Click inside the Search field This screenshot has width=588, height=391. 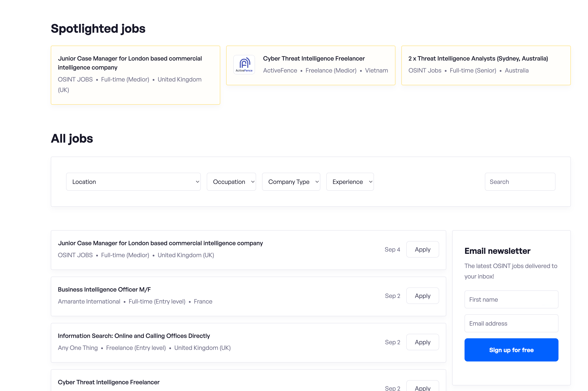click(520, 181)
